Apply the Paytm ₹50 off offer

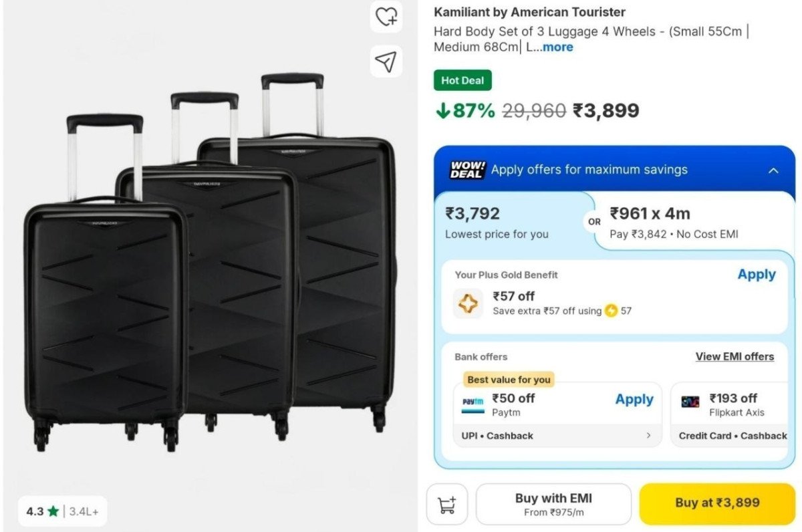click(x=634, y=400)
